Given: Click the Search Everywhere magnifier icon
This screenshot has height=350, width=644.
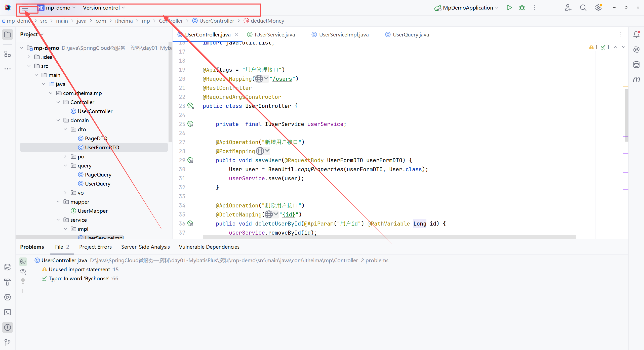Looking at the screenshot, I should pyautogui.click(x=583, y=8).
